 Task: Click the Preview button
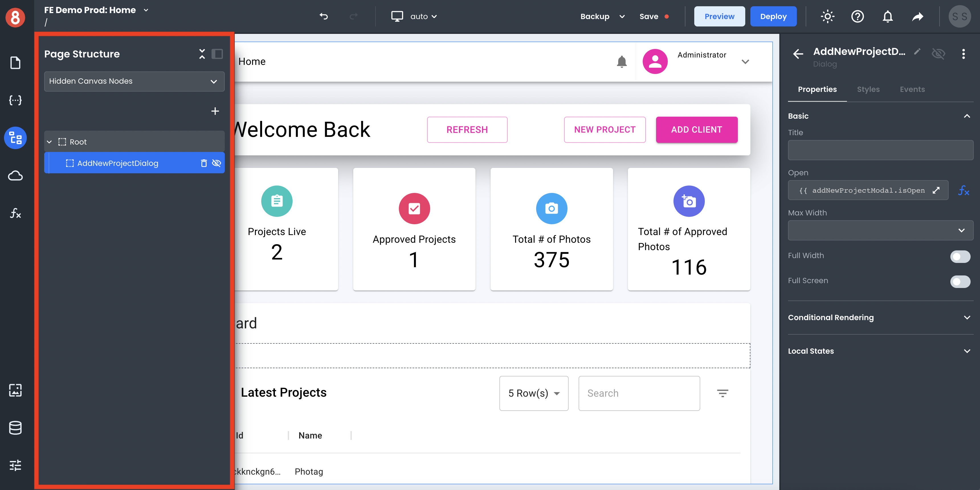coord(719,16)
